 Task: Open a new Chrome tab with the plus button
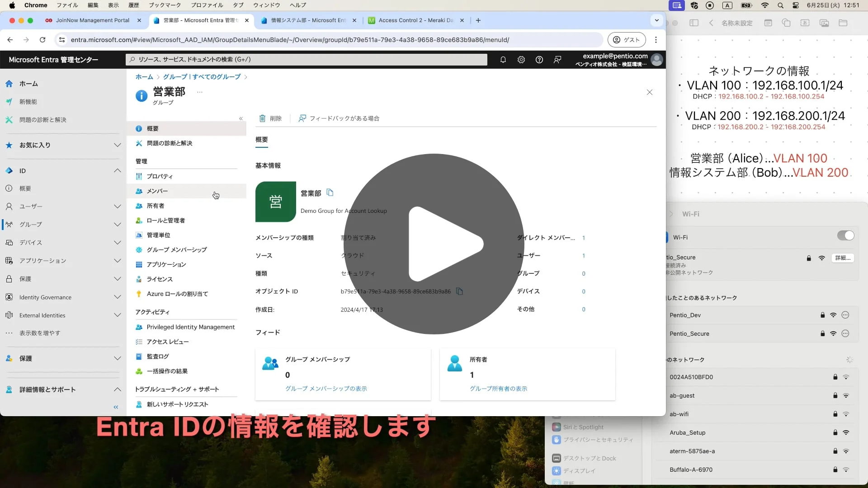click(478, 20)
